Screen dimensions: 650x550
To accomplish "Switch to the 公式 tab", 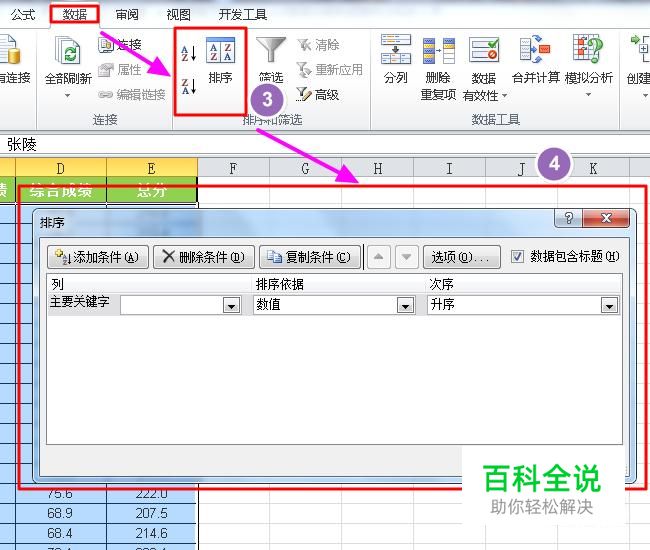I will click(23, 15).
